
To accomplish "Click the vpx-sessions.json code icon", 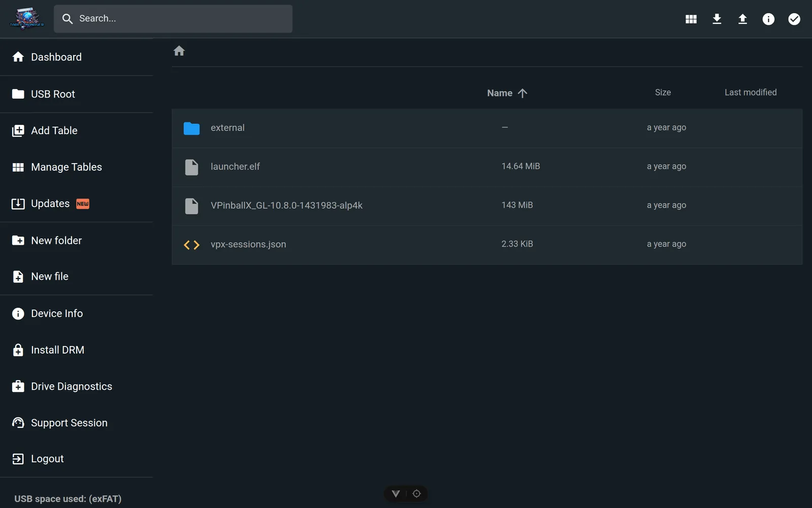I will [x=192, y=245].
